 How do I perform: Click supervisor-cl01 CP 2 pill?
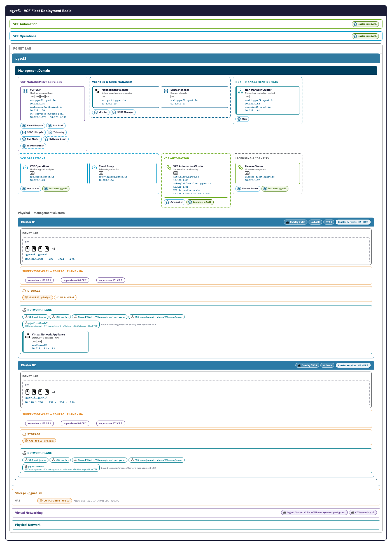click(x=75, y=280)
